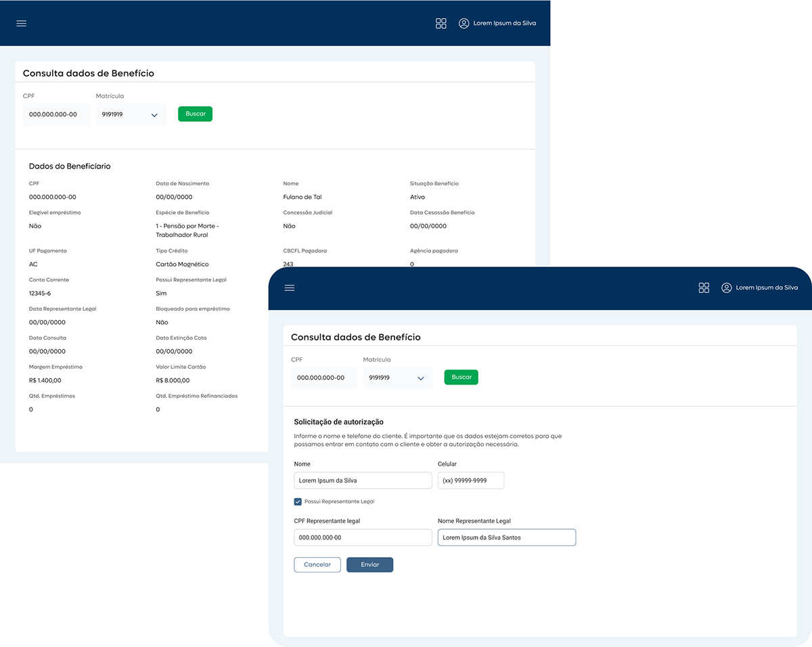Screen dimensions: 812x647
Task: Select 'Situação Benefício' label
Action: (434, 183)
